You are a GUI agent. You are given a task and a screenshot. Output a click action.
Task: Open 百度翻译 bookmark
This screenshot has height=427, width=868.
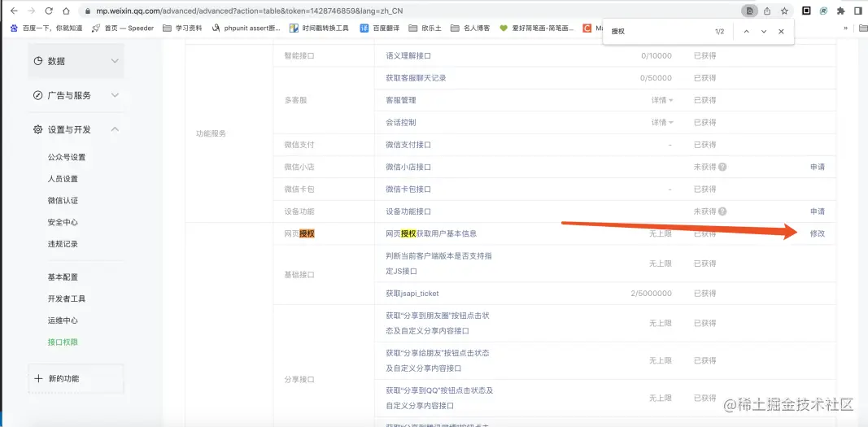379,28
